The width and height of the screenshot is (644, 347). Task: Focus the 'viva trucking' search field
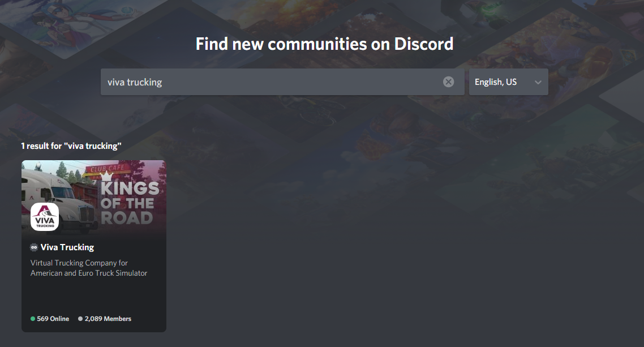(272, 82)
